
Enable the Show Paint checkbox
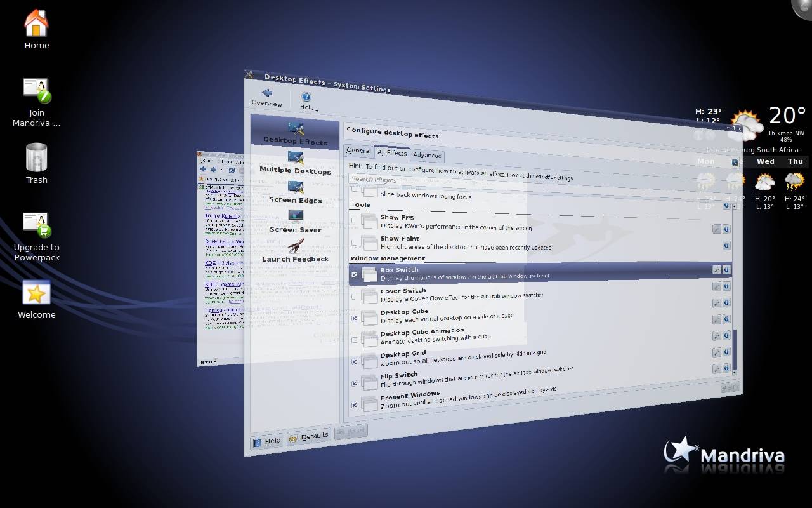355,243
